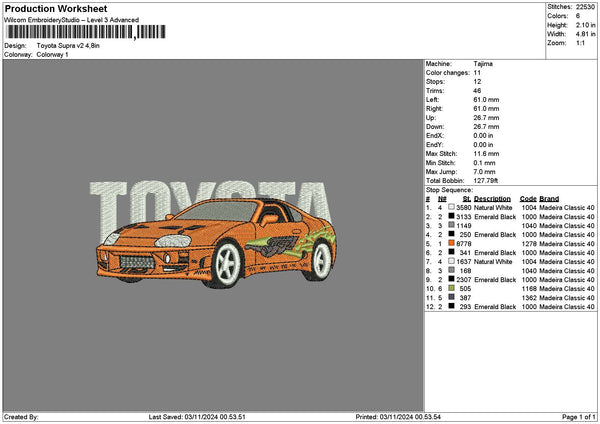Viewport: 600px width, 424px height.
Task: Click the EndY value 0.00 in
Action: click(x=483, y=145)
